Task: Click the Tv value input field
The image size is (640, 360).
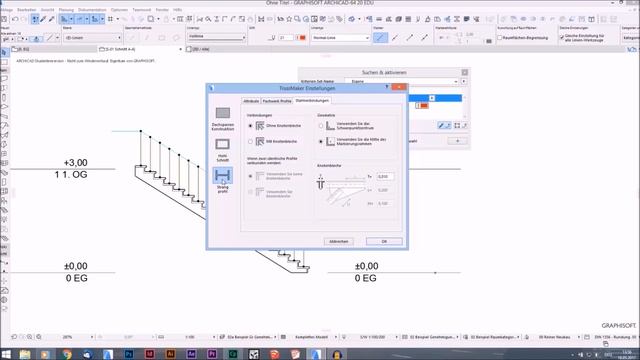Action: [x=385, y=177]
